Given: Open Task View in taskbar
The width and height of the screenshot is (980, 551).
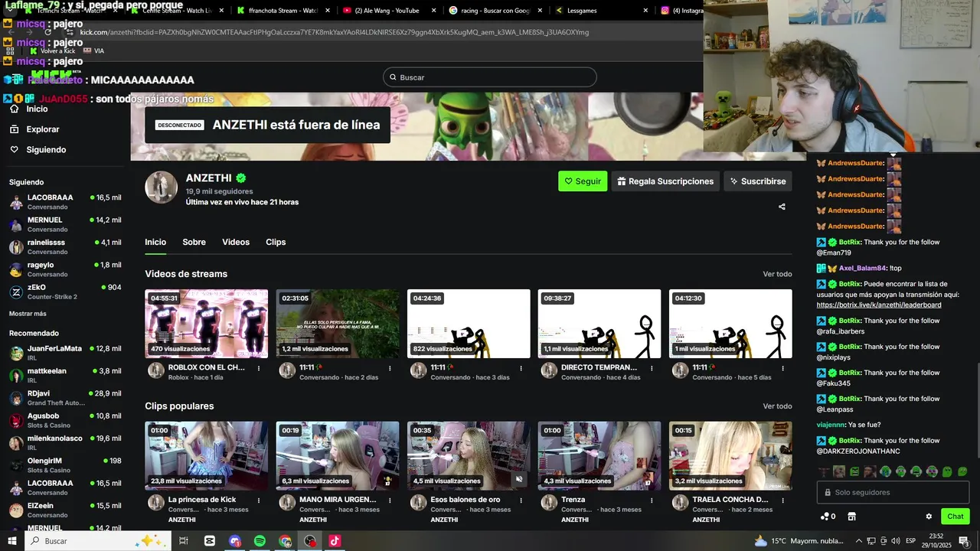Looking at the screenshot, I should tap(184, 541).
